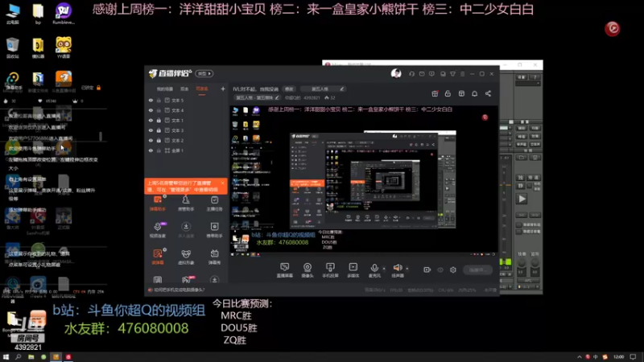Toggle visibility of layer 文本 5
The width and height of the screenshot is (644, 362).
[x=151, y=100]
